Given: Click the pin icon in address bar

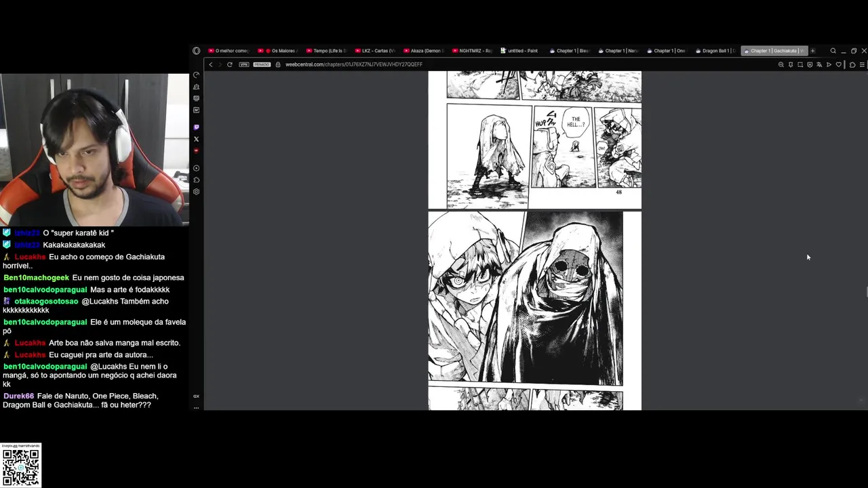Looking at the screenshot, I should (x=791, y=64).
